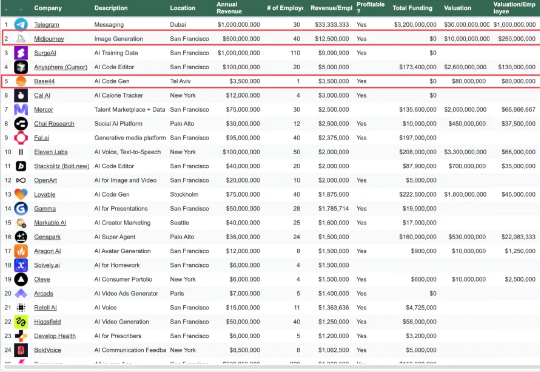This screenshot has height=372, width=540.
Task: Click the Stackblitz (Bolt.new) b logo
Action: (x=21, y=166)
